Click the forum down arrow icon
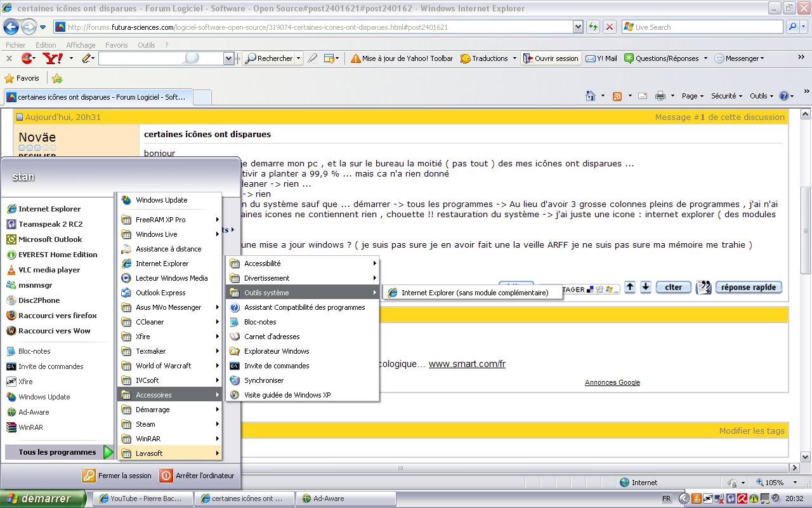The image size is (812, 508). coord(645,287)
